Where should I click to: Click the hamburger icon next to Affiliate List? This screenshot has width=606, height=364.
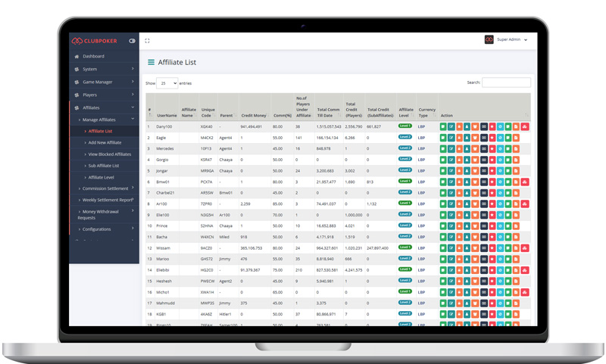coord(151,62)
